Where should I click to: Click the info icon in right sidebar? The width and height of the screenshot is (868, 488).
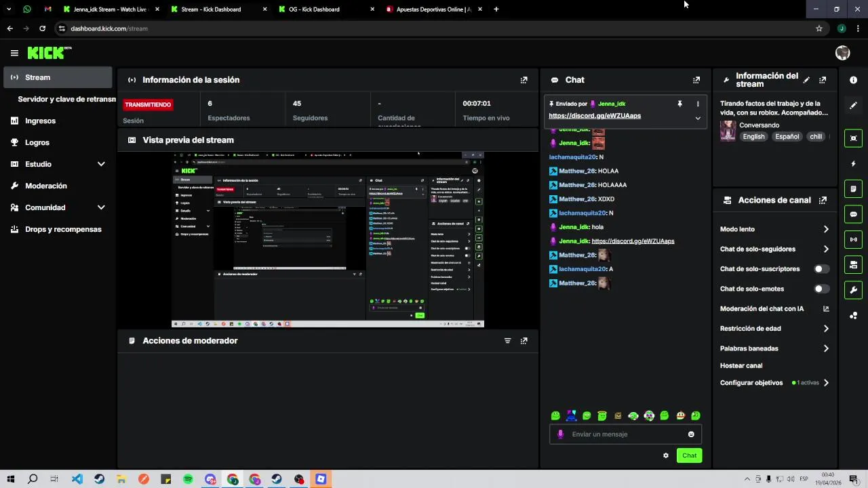pos(853,80)
